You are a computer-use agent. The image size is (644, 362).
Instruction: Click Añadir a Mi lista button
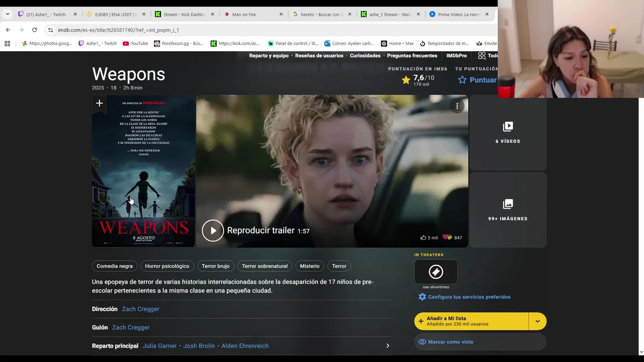471,321
